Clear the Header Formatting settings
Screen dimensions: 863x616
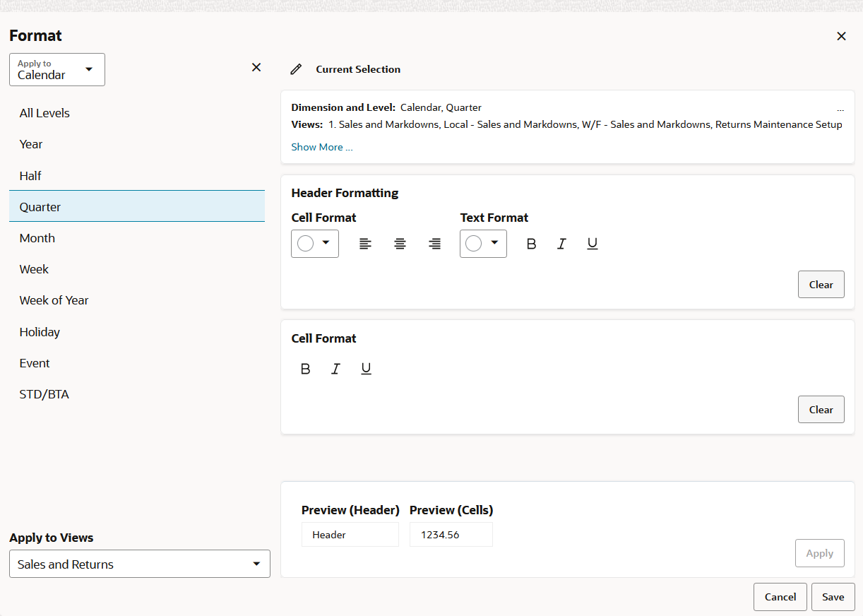coord(821,285)
